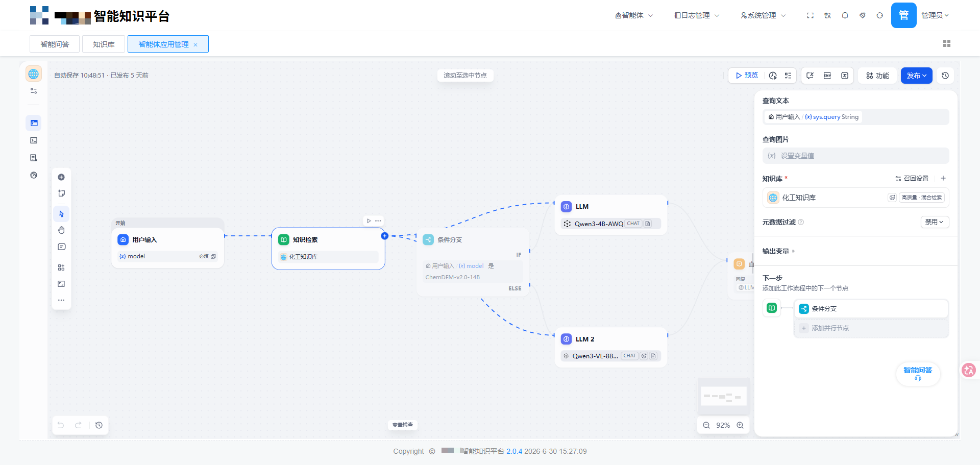The height and width of the screenshot is (465, 980).
Task: Open the 智能体 top menu
Action: (x=634, y=15)
